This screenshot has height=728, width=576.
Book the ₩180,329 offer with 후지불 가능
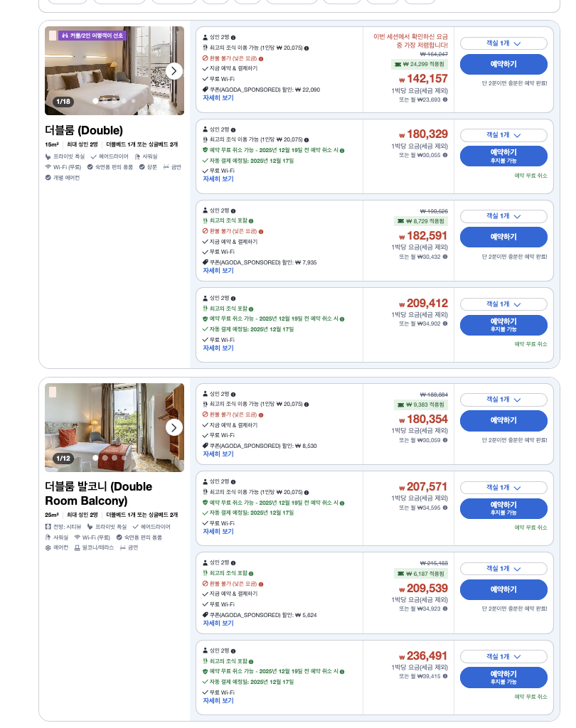coord(503,156)
